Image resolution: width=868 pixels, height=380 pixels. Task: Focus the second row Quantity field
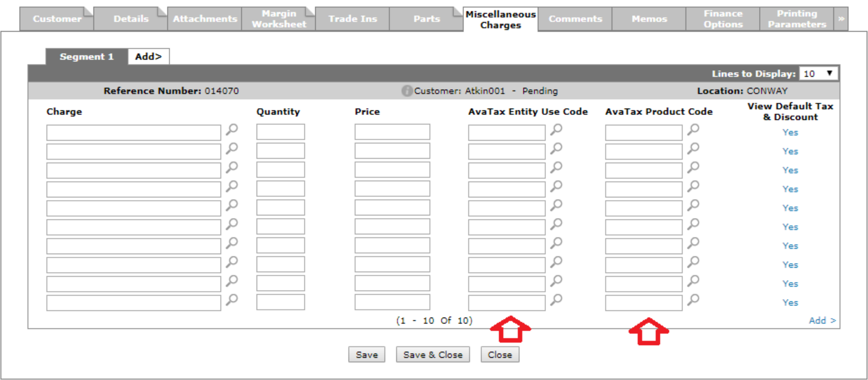point(281,151)
